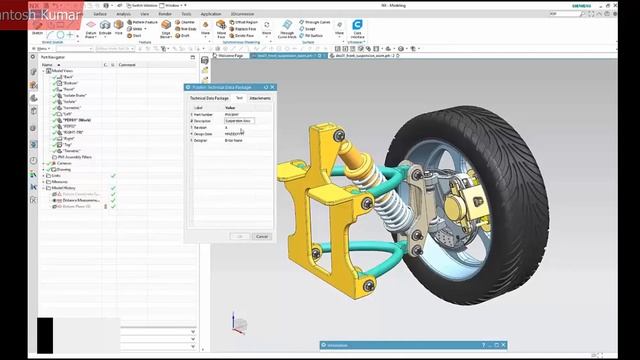Select the Edge Blend tool
Image resolution: width=640 pixels, height=360 pixels.
coord(166,29)
